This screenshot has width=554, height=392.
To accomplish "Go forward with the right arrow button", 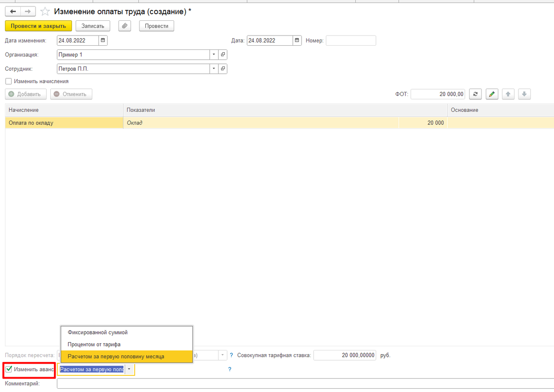I will [x=28, y=11].
